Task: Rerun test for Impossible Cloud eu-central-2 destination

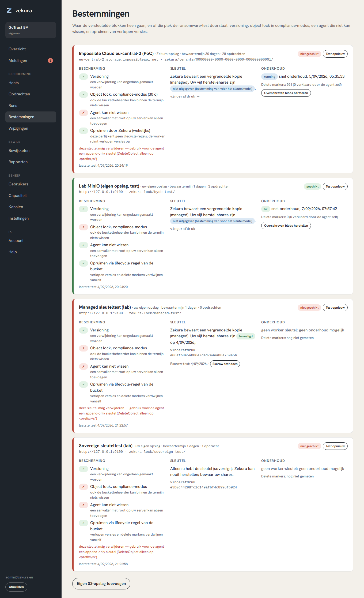Action: point(335,54)
